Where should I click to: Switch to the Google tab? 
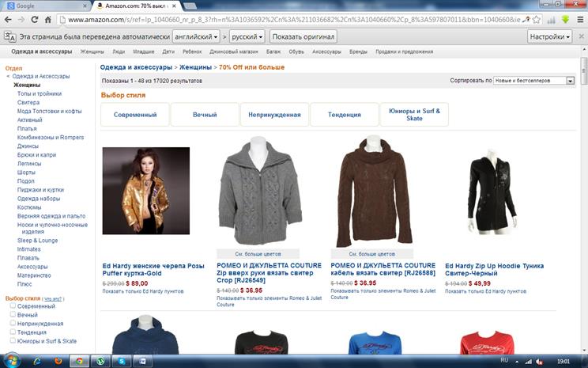pos(45,6)
